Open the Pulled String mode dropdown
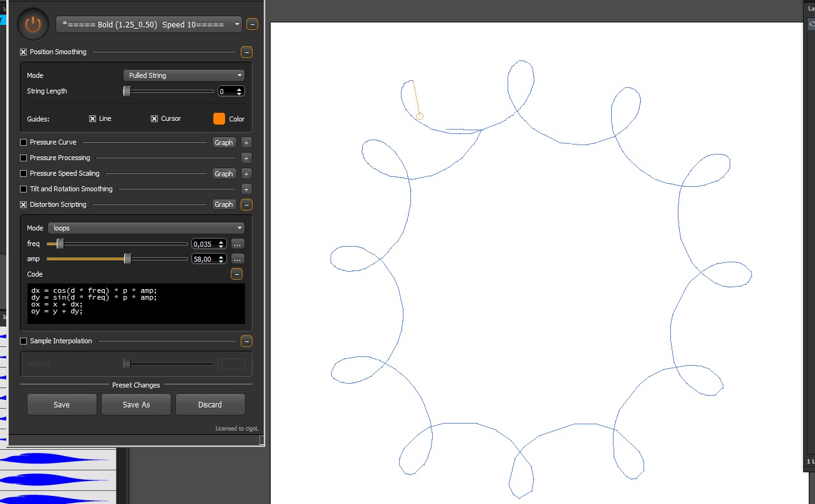The image size is (815, 504). 184,75
